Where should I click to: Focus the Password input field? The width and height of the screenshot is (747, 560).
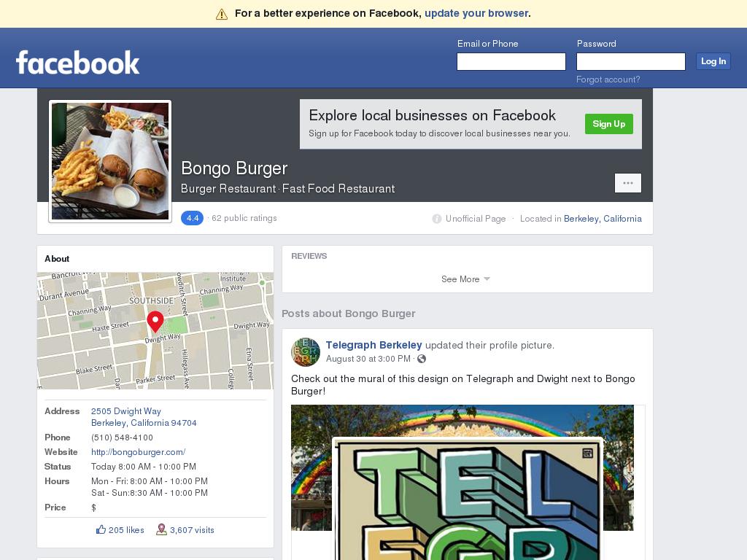click(x=631, y=61)
